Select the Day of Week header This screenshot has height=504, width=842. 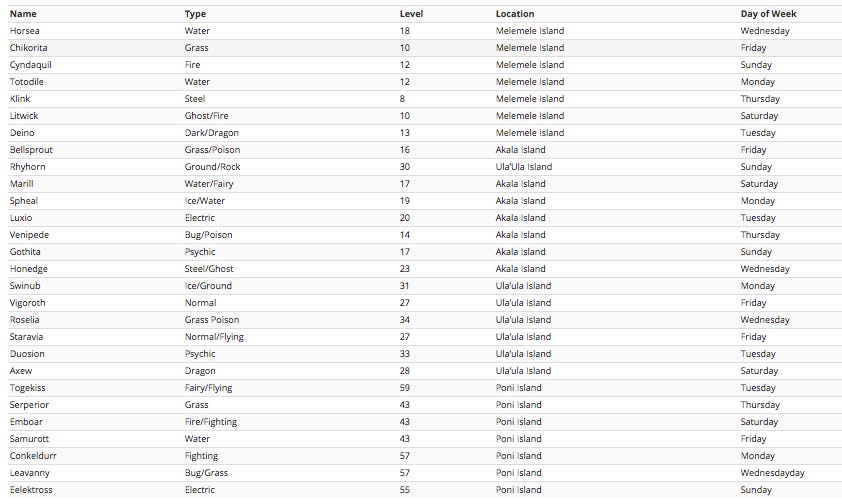coord(769,14)
